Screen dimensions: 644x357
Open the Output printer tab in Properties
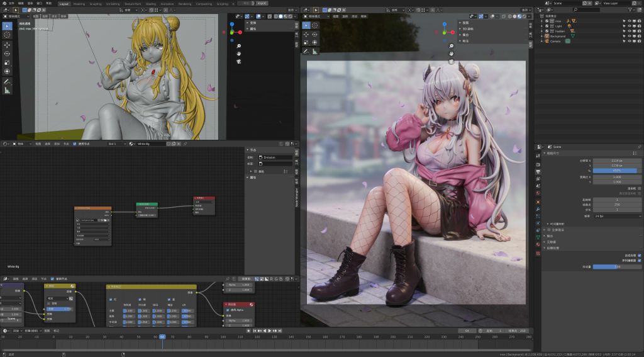(538, 171)
